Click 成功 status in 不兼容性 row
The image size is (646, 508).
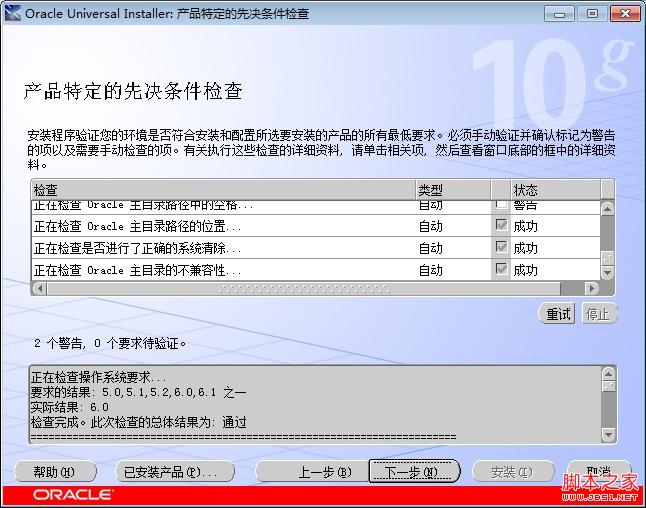coord(525,270)
